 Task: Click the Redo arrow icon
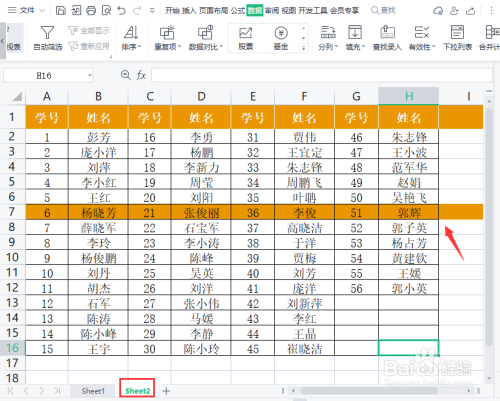137,11
